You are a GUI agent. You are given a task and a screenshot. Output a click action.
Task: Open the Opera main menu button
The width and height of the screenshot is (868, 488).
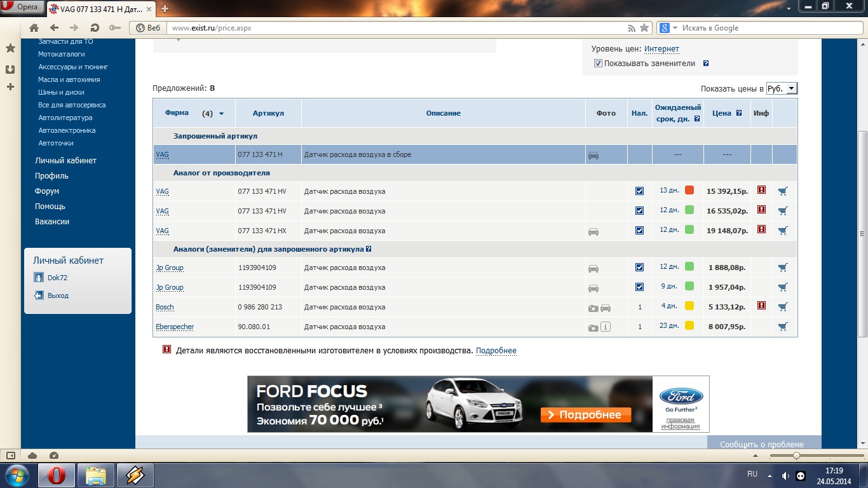pyautogui.click(x=22, y=7)
